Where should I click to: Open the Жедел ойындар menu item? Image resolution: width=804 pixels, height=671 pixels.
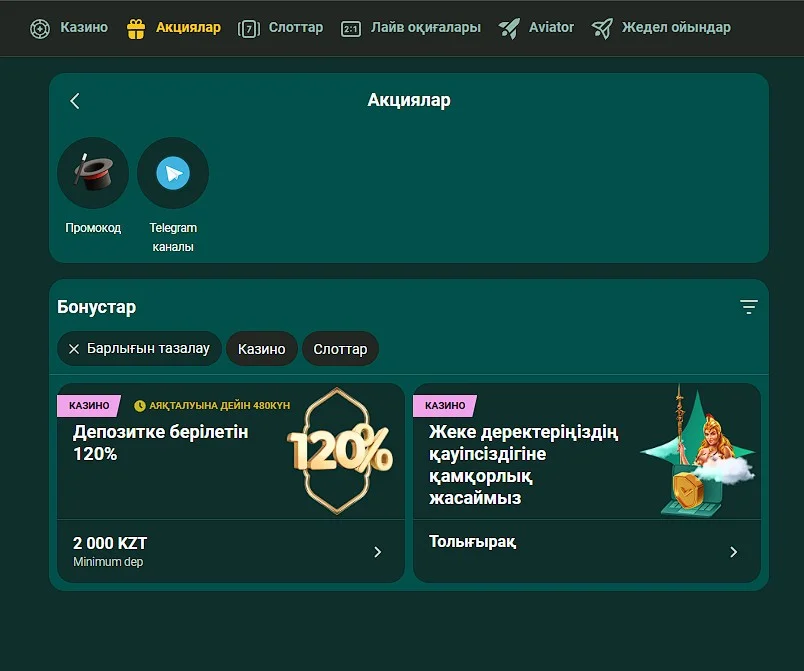(x=676, y=28)
